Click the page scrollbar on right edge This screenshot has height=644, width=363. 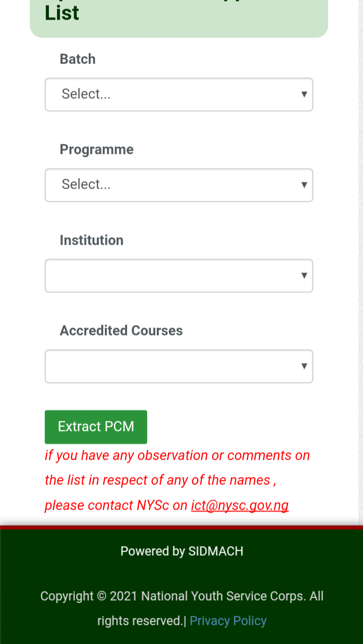360,252
